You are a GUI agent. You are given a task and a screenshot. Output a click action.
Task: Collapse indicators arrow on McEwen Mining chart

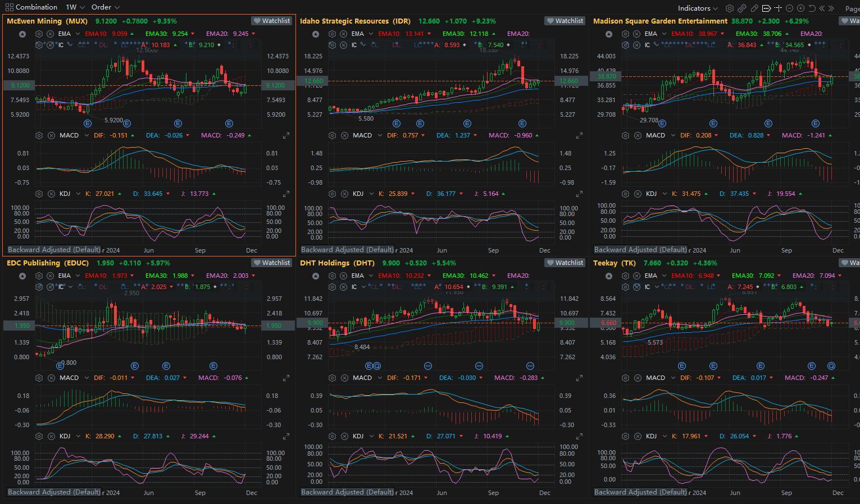22,34
